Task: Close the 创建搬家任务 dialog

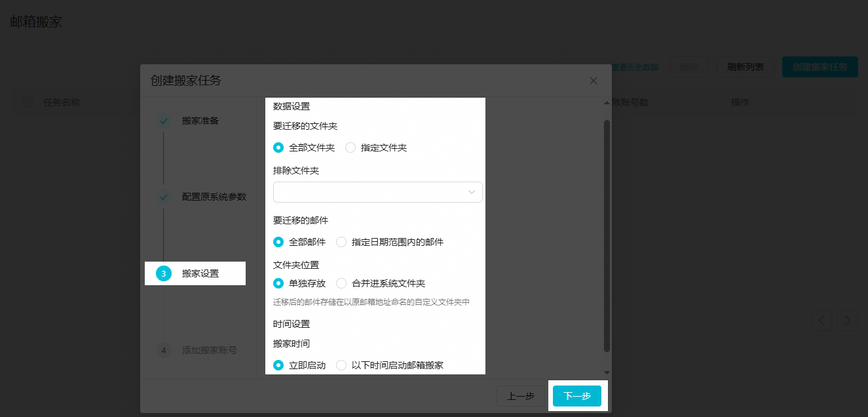Action: click(x=593, y=81)
